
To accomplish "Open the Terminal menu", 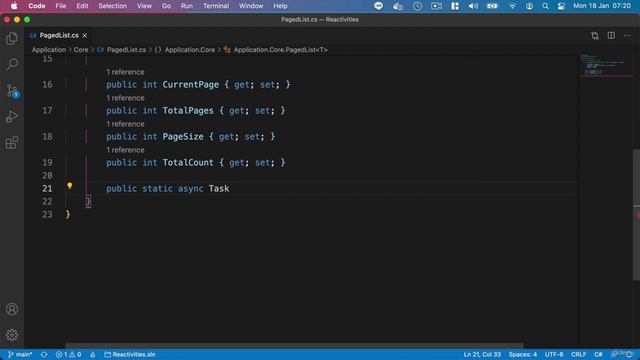I will pyautogui.click(x=216, y=6).
